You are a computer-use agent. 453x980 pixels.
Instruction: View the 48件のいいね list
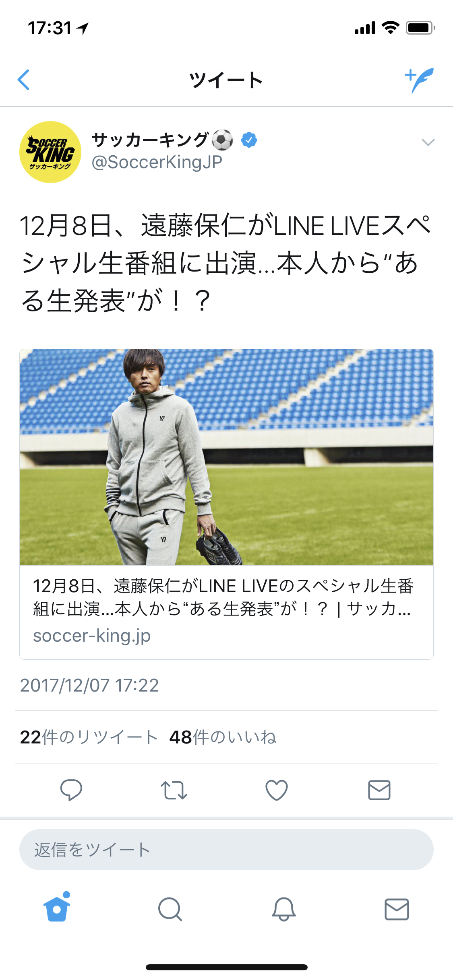pos(223,737)
